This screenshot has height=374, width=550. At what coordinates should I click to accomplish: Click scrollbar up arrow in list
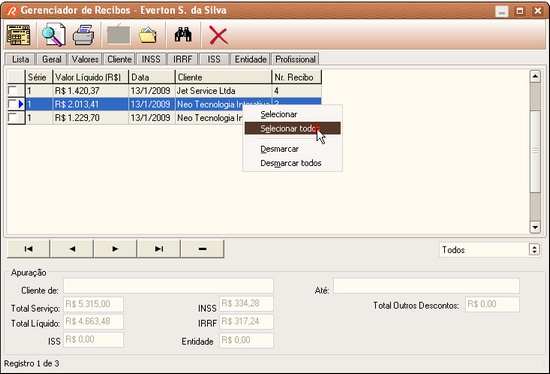pos(535,76)
